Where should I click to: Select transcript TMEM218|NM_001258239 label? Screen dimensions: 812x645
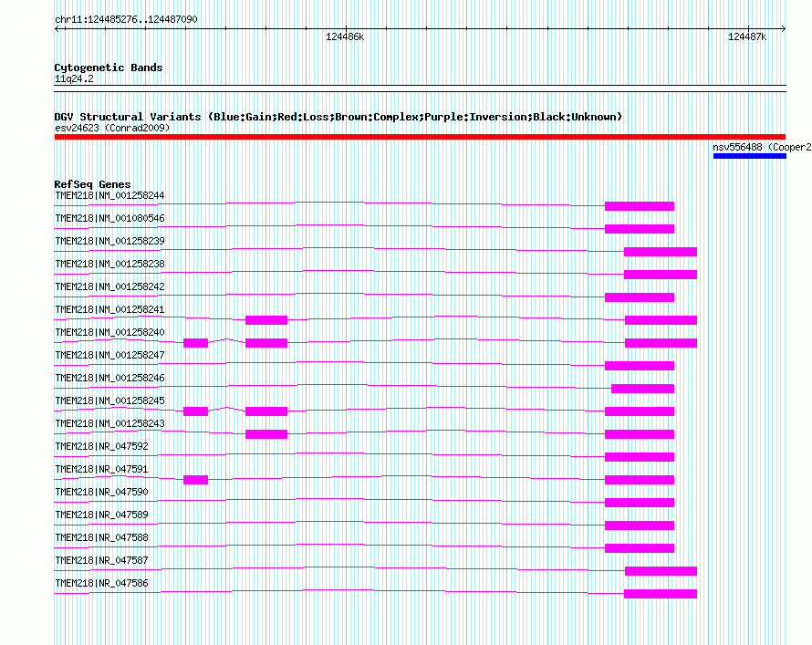pyautogui.click(x=109, y=241)
